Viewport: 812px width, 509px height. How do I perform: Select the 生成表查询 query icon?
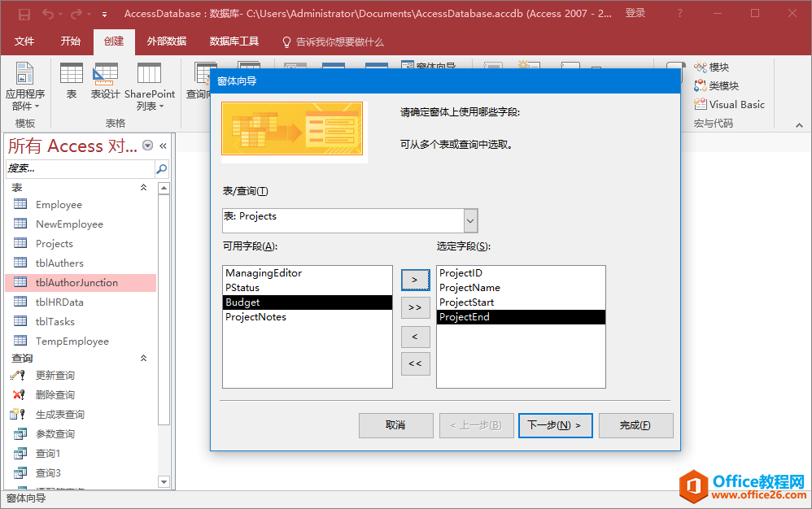18,415
